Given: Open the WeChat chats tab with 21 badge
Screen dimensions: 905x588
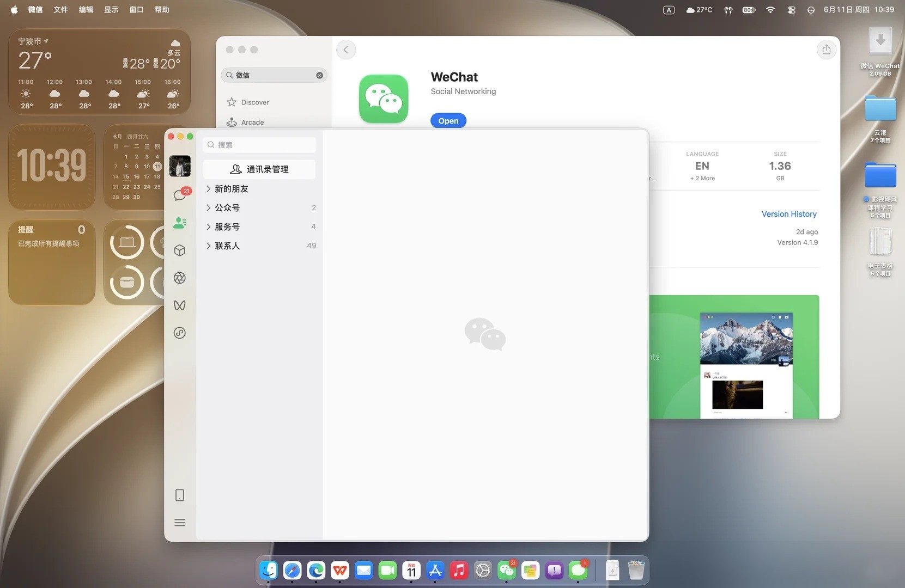Looking at the screenshot, I should pyautogui.click(x=180, y=195).
